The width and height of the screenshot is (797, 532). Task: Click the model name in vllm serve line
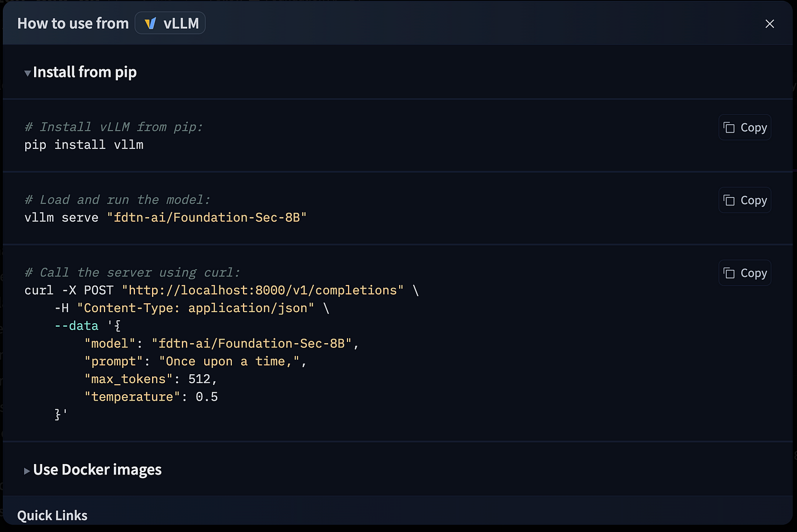207,218
